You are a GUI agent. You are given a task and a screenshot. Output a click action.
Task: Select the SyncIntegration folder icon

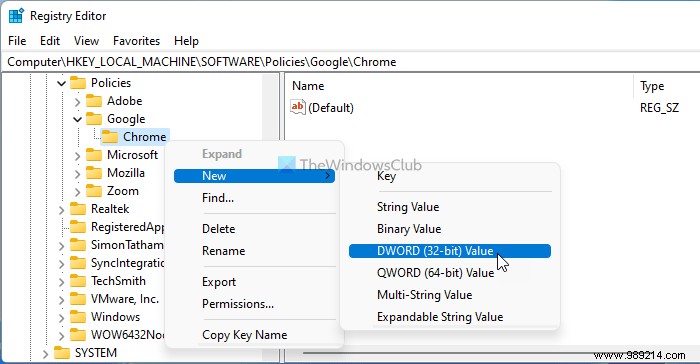coord(78,263)
